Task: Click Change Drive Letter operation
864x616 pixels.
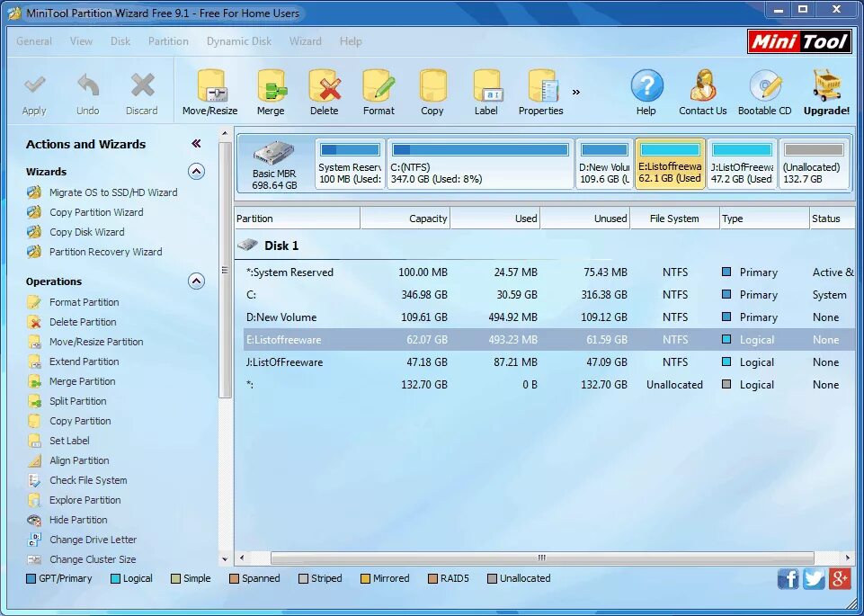Action: (82, 540)
